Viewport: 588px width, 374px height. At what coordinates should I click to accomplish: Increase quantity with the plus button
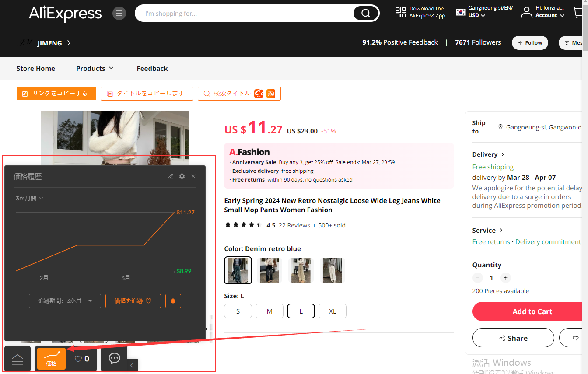point(506,278)
